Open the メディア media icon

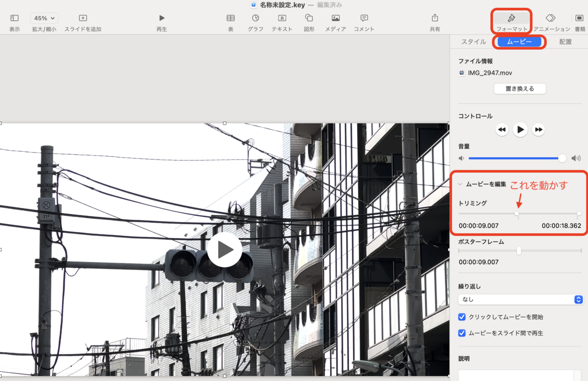click(336, 18)
